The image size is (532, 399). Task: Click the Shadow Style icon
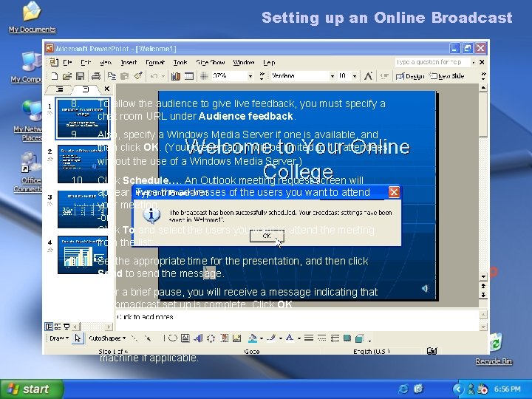tap(347, 338)
